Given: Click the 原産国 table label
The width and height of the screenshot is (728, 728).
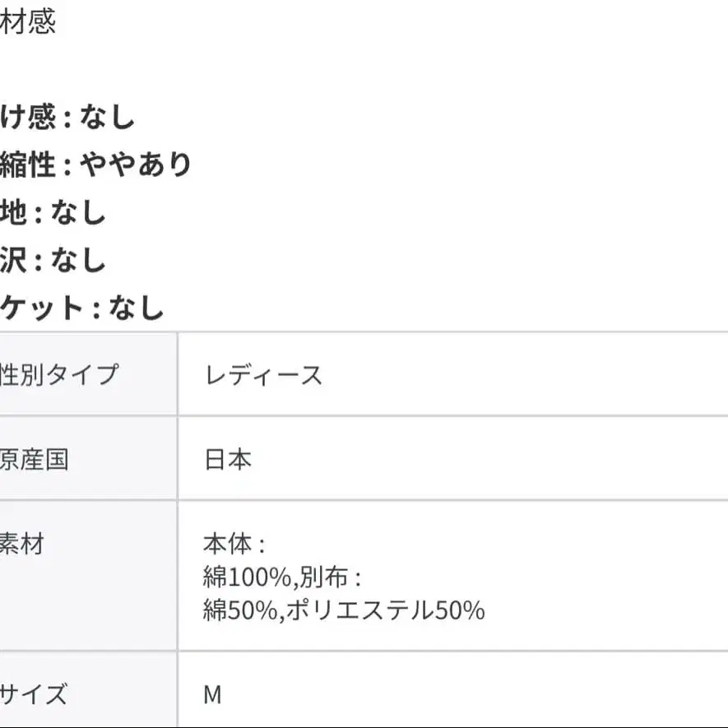Looking at the screenshot, I should [x=35, y=458].
